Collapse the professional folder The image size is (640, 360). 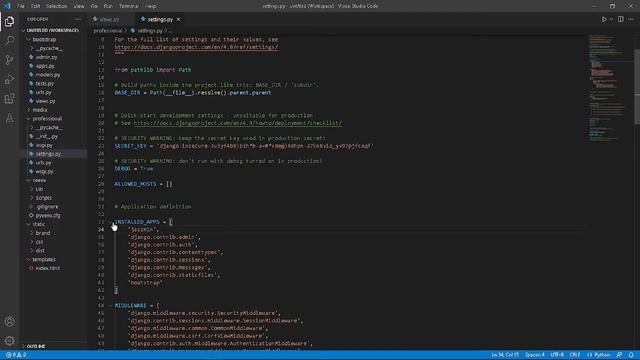pos(29,119)
